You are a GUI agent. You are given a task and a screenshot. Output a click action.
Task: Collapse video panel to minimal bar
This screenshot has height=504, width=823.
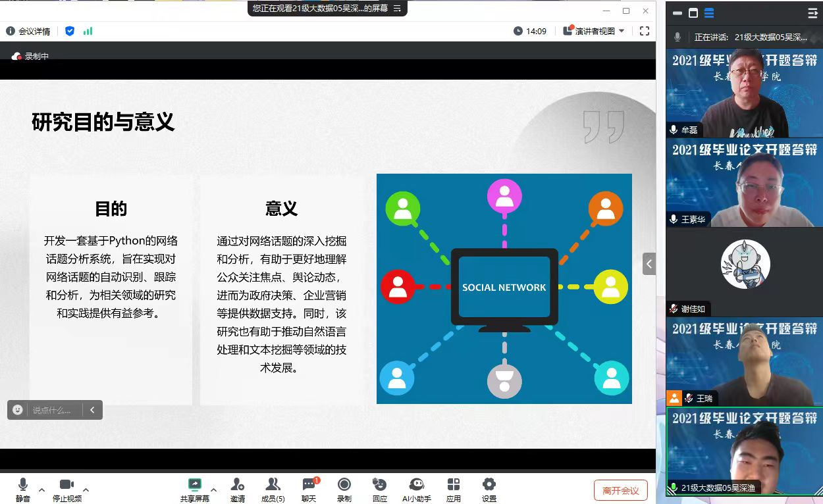pyautogui.click(x=677, y=13)
